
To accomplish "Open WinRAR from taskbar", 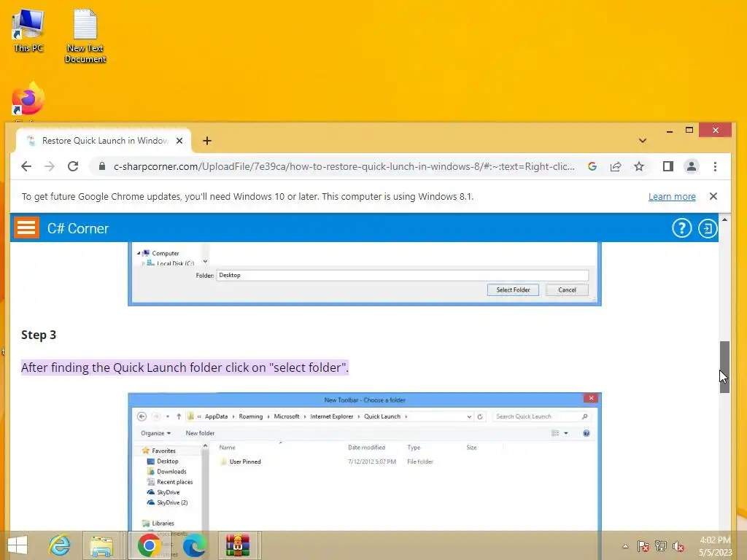I will 238,545.
